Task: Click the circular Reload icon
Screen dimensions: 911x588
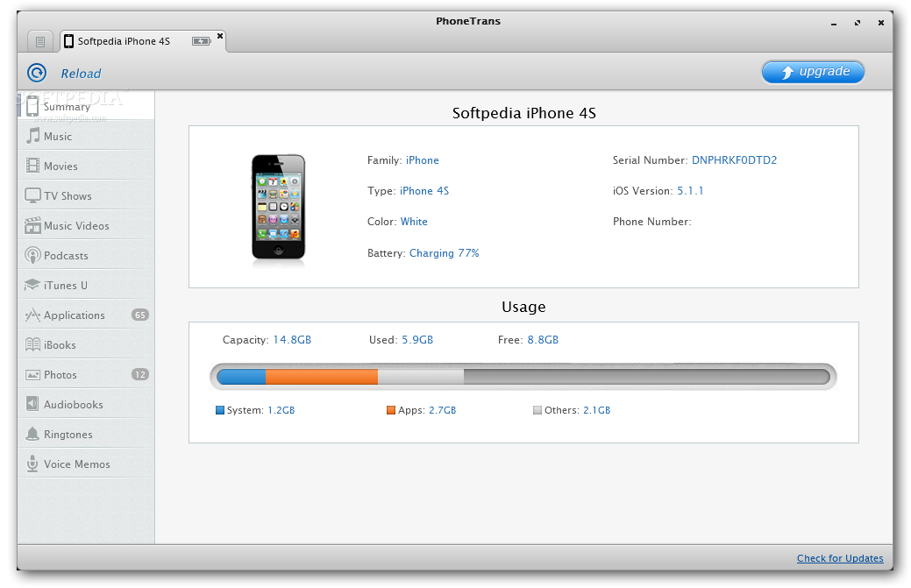Action: point(37,73)
